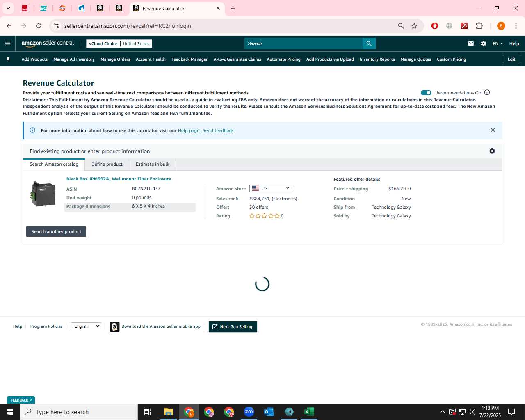Open Inventory Reports
This screenshot has height=420, width=525.
tap(377, 59)
